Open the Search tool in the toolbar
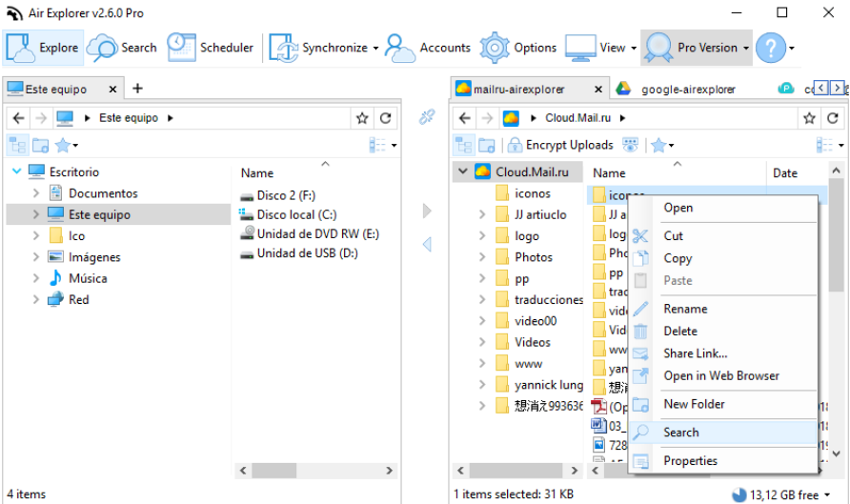Image resolution: width=850 pixels, height=504 pixels. pyautogui.click(x=121, y=48)
